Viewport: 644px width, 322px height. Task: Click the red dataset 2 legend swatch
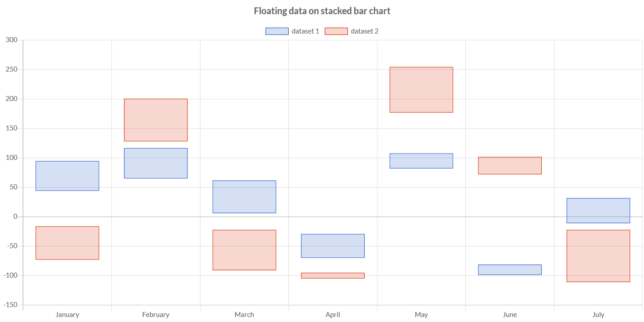coord(336,31)
